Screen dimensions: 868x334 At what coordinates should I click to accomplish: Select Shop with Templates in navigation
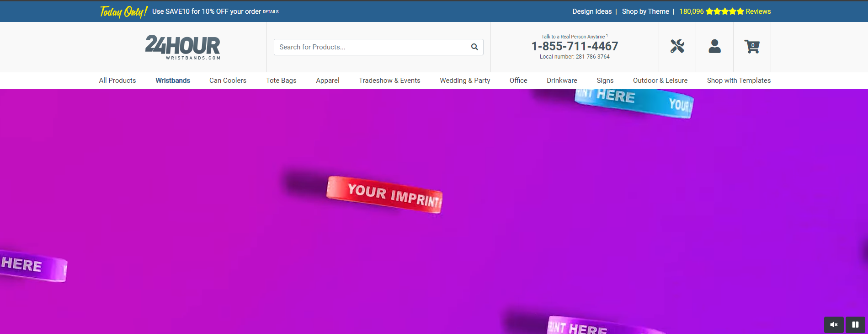[x=739, y=81]
